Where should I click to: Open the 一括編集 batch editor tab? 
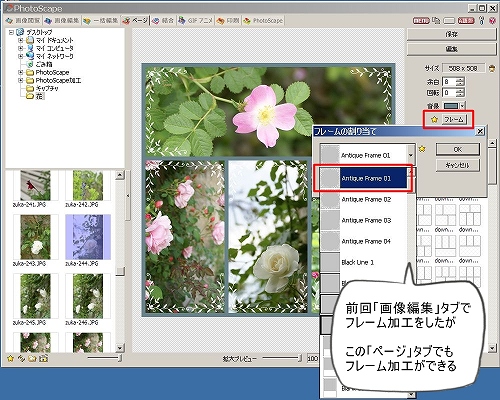[101, 21]
